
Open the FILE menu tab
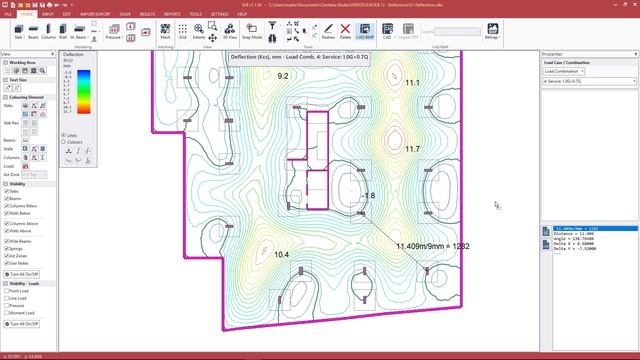coord(8,14)
